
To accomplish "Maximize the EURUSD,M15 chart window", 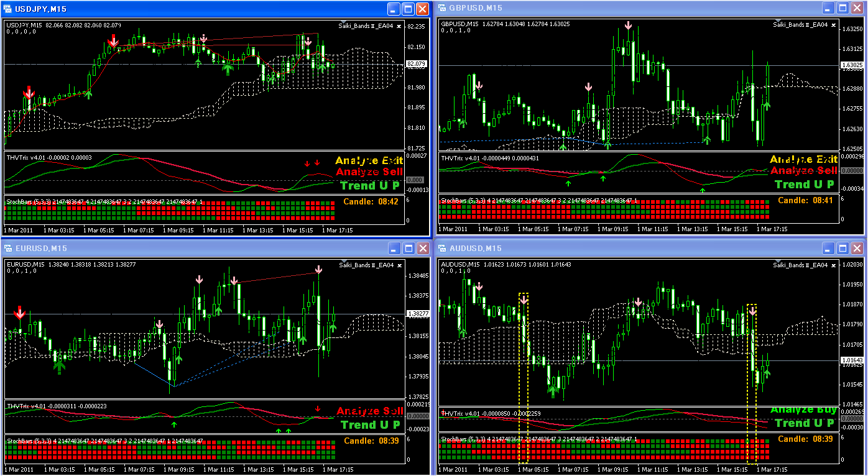I will (408, 249).
